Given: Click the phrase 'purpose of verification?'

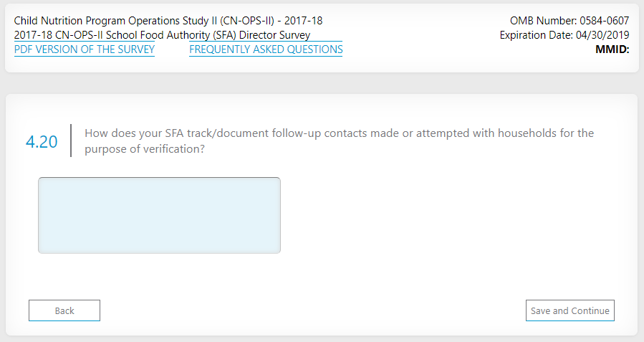Looking at the screenshot, I should (145, 149).
